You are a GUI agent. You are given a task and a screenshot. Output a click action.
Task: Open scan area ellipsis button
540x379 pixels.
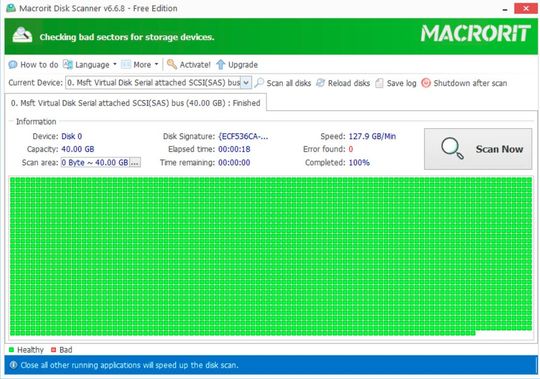pyautogui.click(x=135, y=162)
